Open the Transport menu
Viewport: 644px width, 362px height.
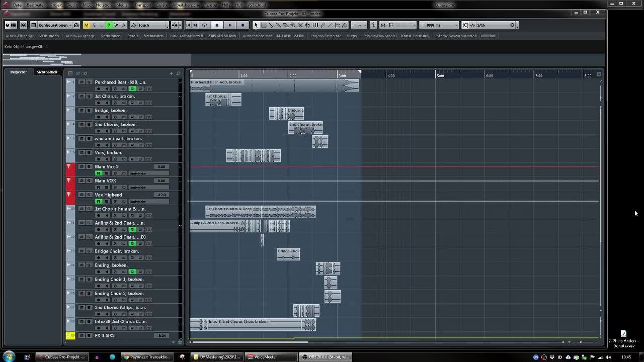143,5
